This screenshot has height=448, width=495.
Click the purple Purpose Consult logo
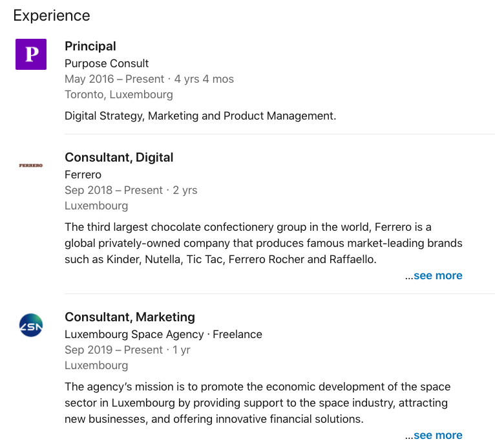31,54
